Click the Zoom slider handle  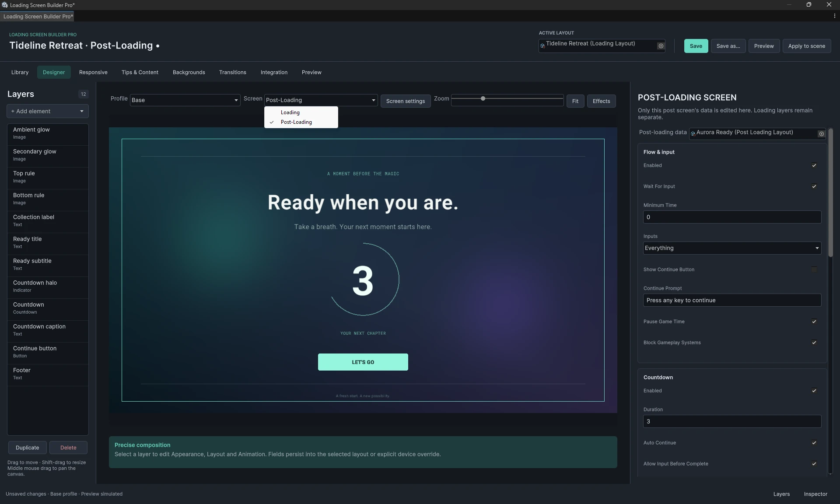tap(483, 99)
